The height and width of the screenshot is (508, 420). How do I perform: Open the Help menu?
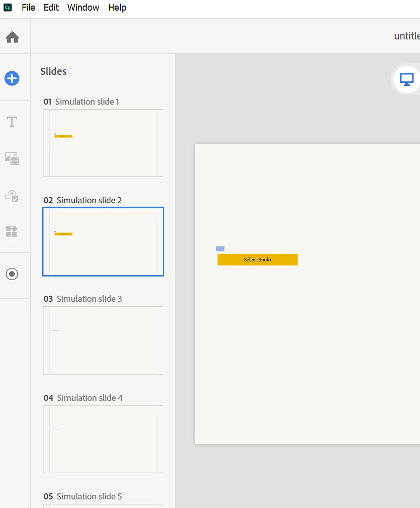(x=117, y=8)
